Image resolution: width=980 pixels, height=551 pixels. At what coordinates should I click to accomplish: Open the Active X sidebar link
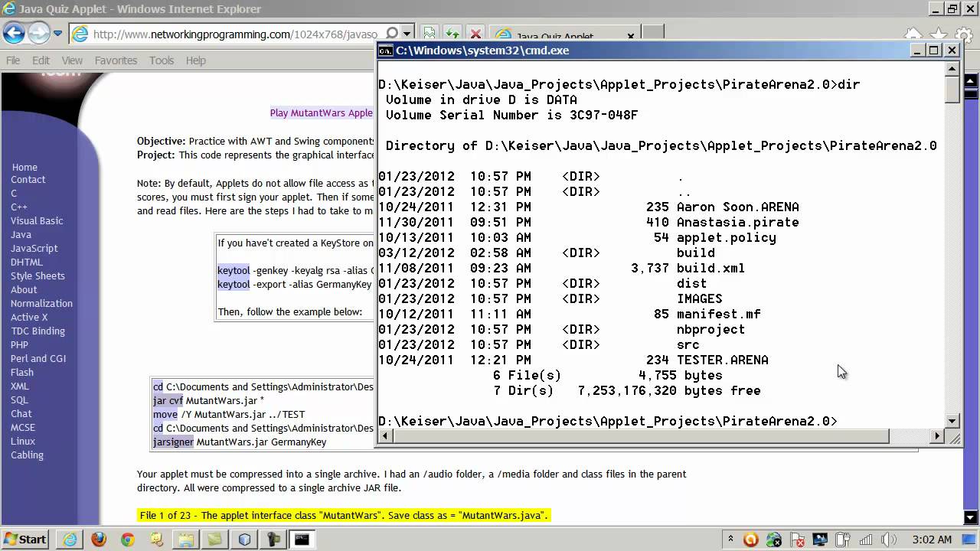29,317
